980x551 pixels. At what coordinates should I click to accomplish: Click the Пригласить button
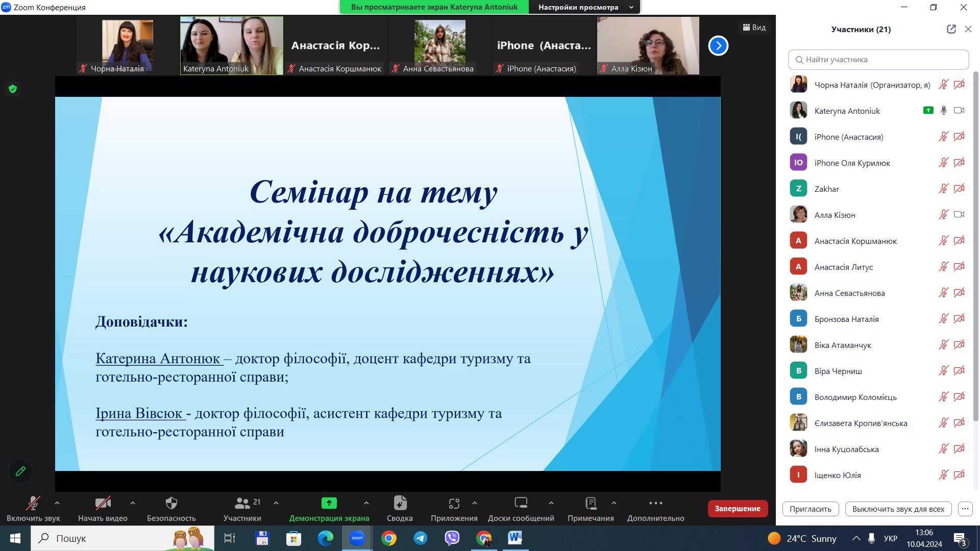point(810,509)
